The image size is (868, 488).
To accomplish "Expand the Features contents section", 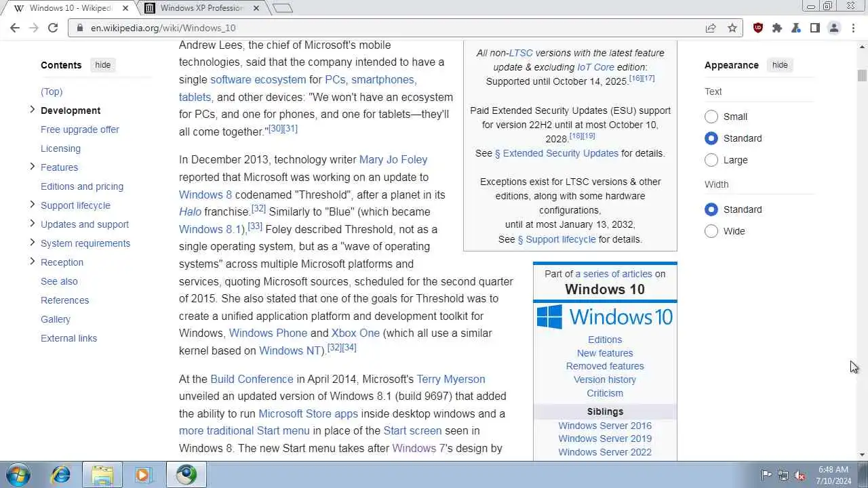I will pos(32,167).
